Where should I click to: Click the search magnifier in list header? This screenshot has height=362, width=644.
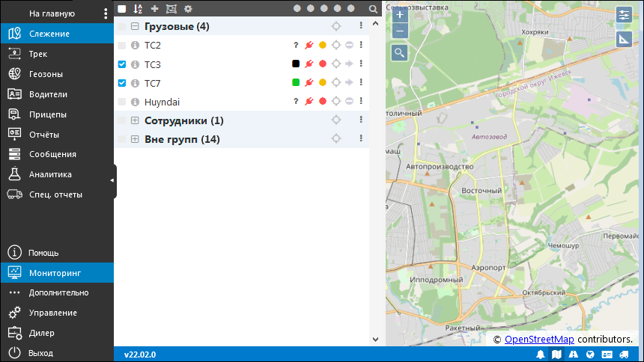[374, 9]
